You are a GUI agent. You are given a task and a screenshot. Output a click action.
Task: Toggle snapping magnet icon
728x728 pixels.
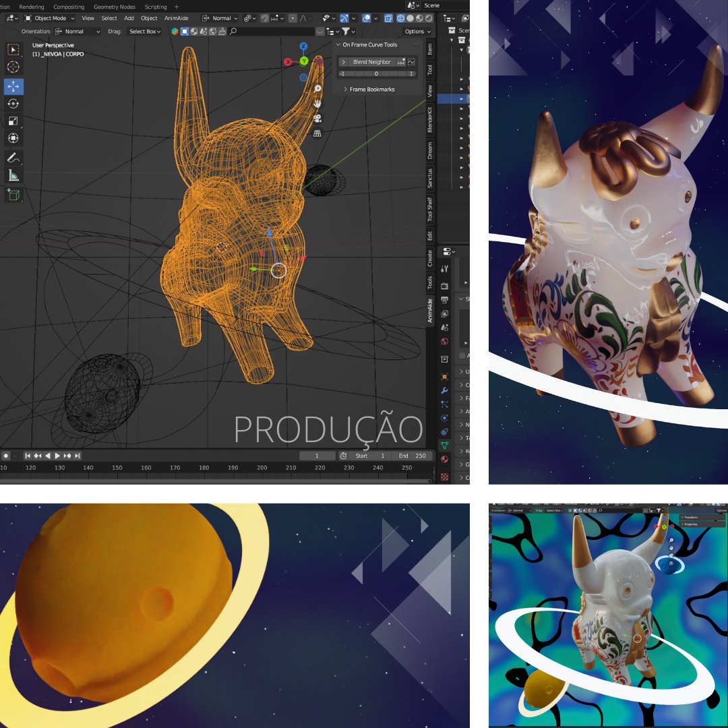(264, 18)
